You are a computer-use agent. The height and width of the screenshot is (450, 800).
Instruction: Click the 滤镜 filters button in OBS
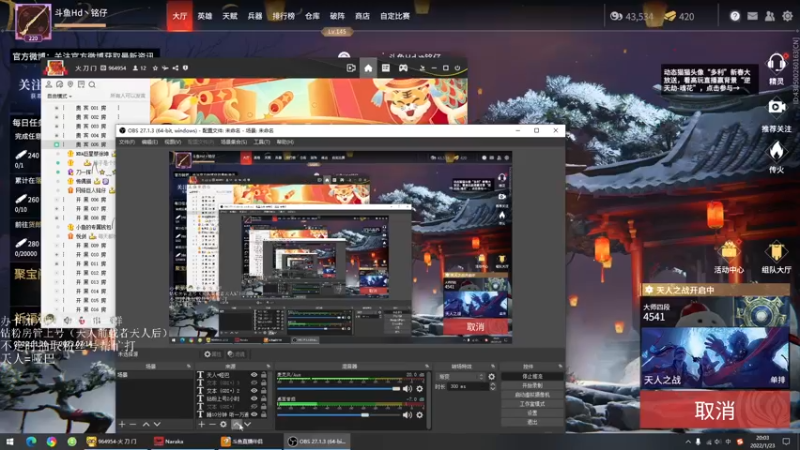point(236,354)
